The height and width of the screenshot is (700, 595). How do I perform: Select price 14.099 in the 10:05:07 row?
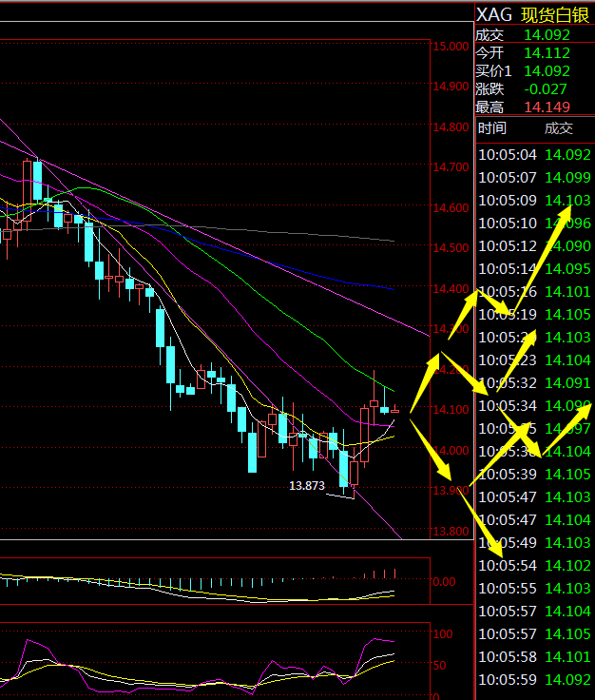click(567, 178)
